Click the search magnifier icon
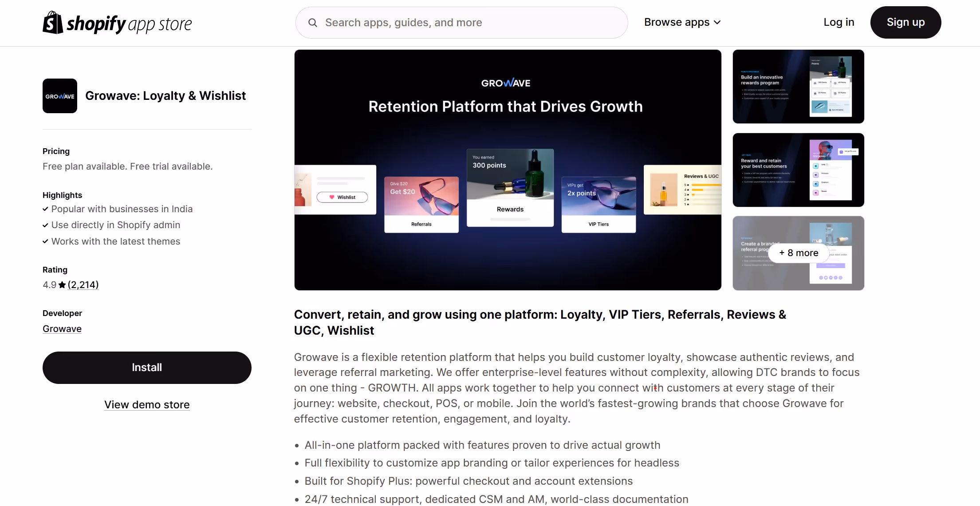The image size is (980, 506). 313,23
